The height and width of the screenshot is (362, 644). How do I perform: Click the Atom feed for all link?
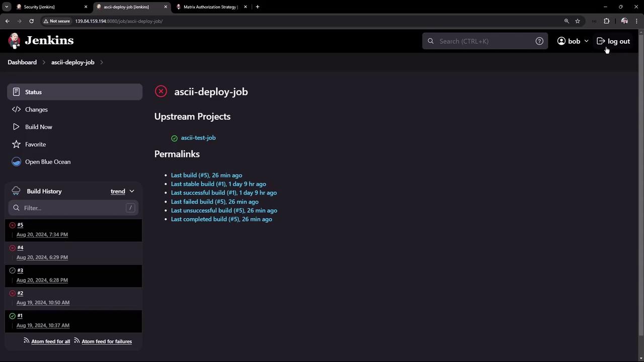(x=50, y=341)
